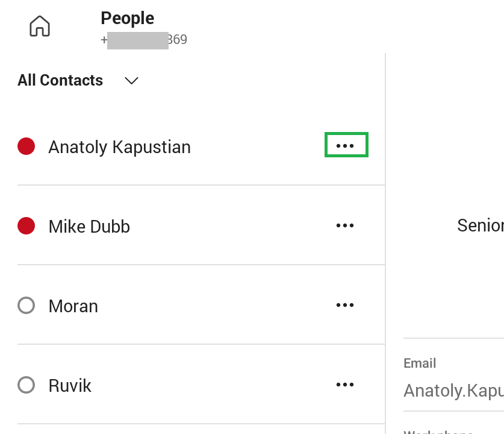Open more options for Mike Dubb

tap(345, 225)
